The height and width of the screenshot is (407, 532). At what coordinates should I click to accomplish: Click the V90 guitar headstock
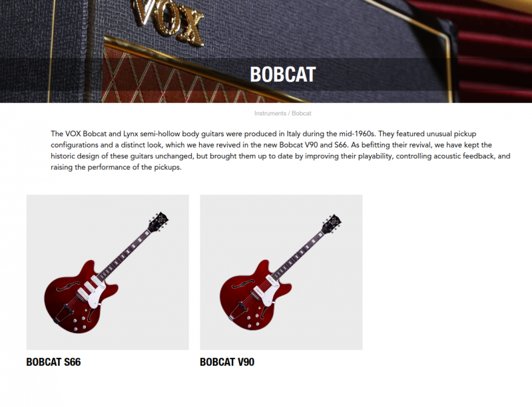click(x=332, y=223)
